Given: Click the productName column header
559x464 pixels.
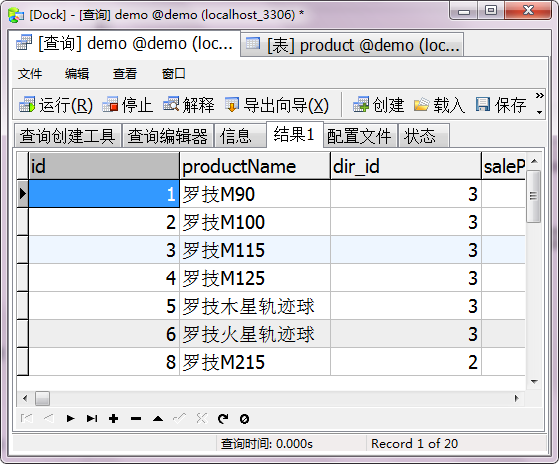Looking at the screenshot, I should pyautogui.click(x=255, y=166).
